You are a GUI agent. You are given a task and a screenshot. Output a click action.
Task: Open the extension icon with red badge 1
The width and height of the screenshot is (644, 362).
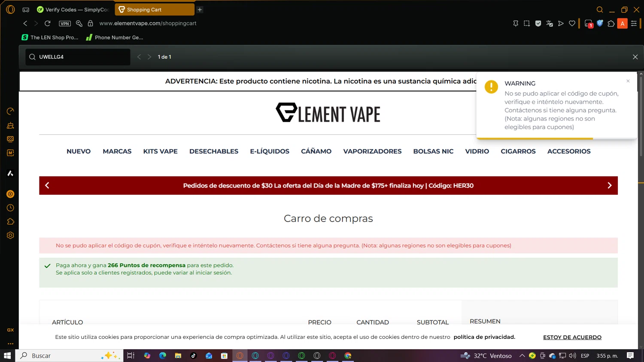pyautogui.click(x=589, y=24)
